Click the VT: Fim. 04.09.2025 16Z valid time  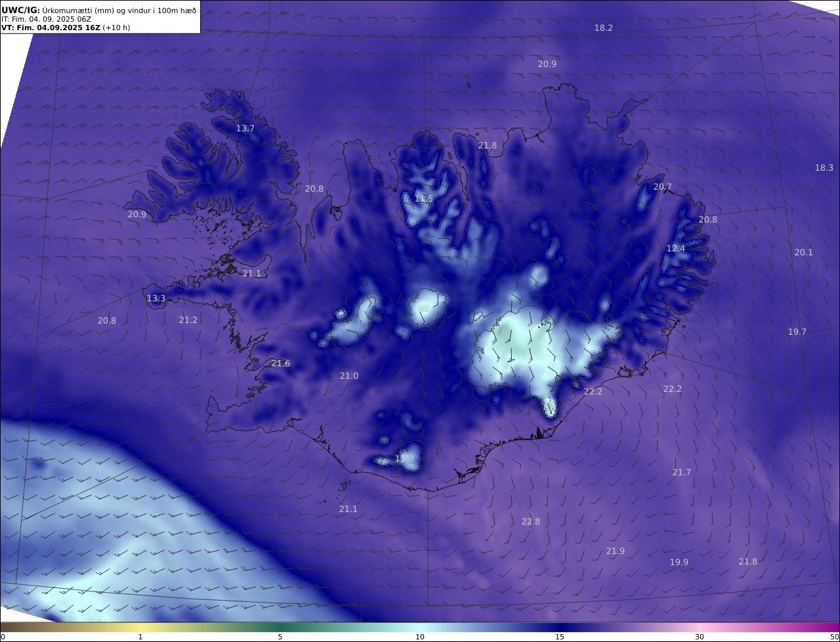(x=66, y=28)
